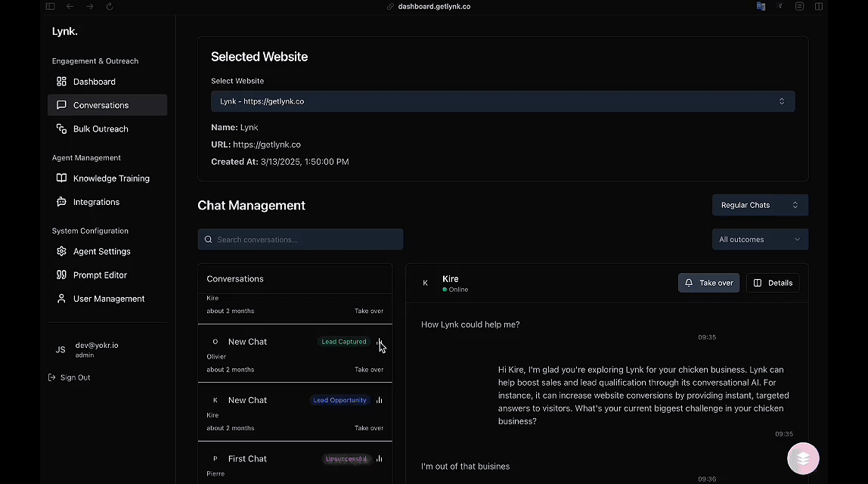Open the website selector showing Lynk - getlynk.co

pyautogui.click(x=502, y=101)
